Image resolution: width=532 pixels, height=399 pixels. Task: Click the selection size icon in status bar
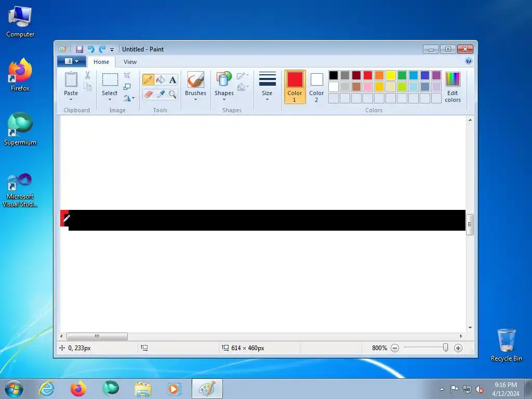tap(144, 348)
